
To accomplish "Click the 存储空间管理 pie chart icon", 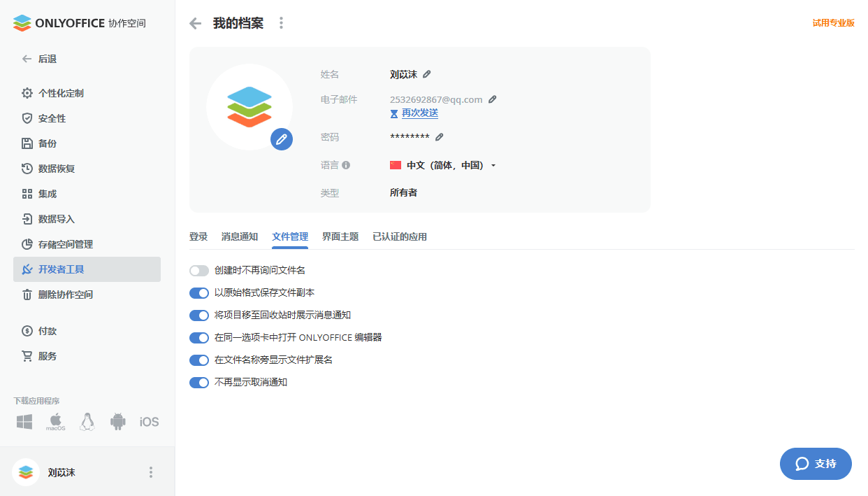I will [x=27, y=244].
